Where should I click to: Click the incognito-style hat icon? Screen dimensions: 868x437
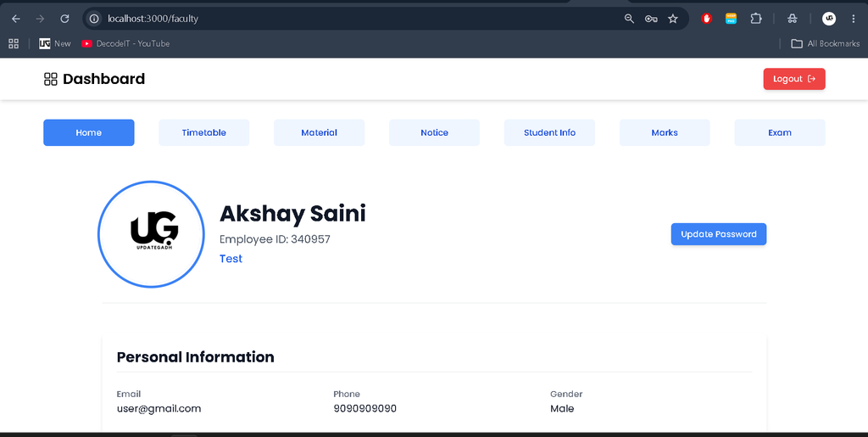[x=793, y=19]
